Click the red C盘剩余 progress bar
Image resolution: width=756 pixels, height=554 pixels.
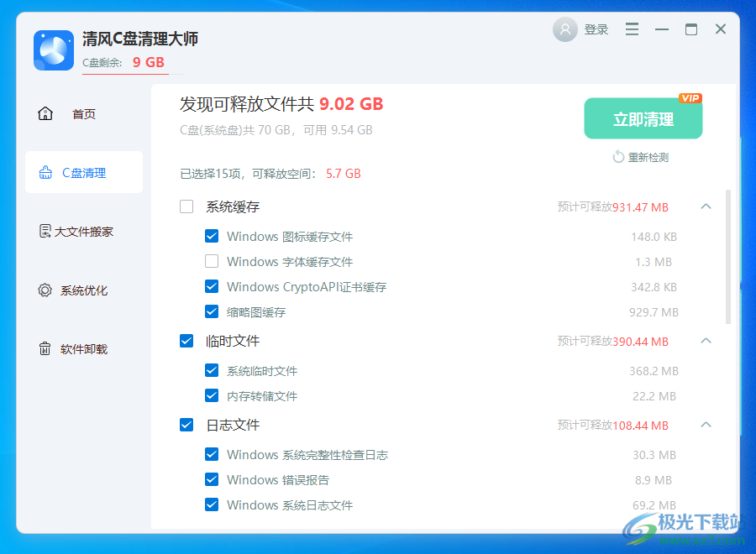click(125, 72)
